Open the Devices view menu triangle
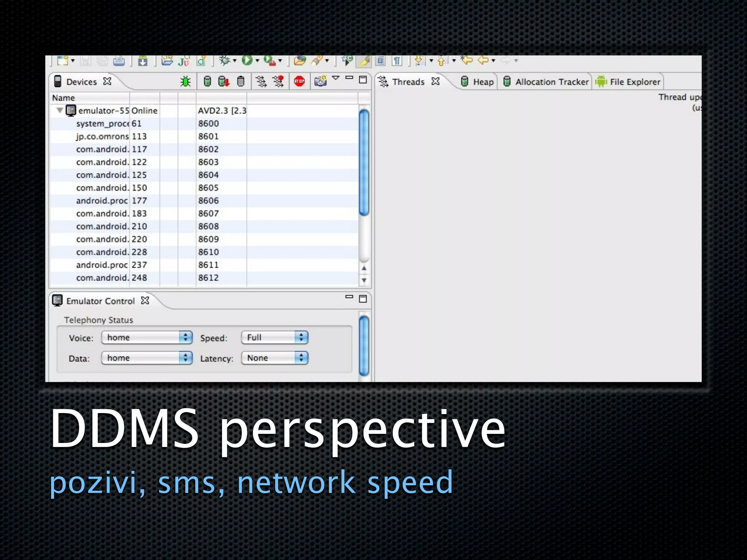The width and height of the screenshot is (747, 560). pos(336,78)
